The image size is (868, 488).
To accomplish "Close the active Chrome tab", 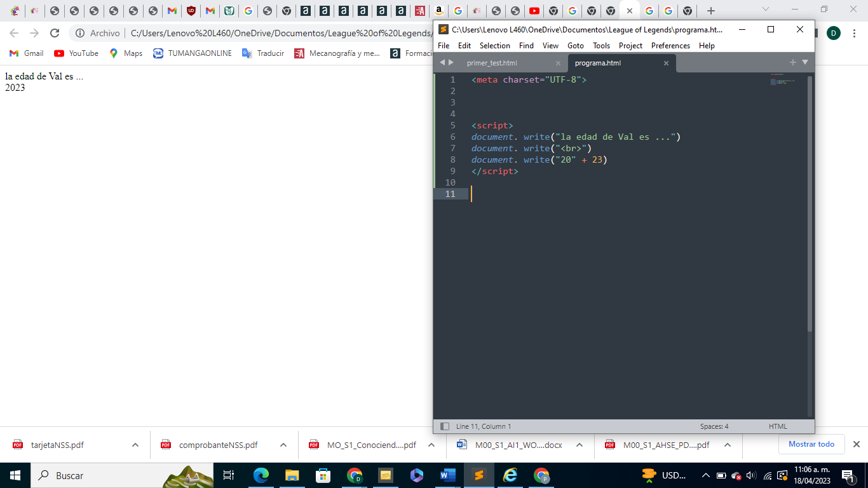I will (x=629, y=11).
